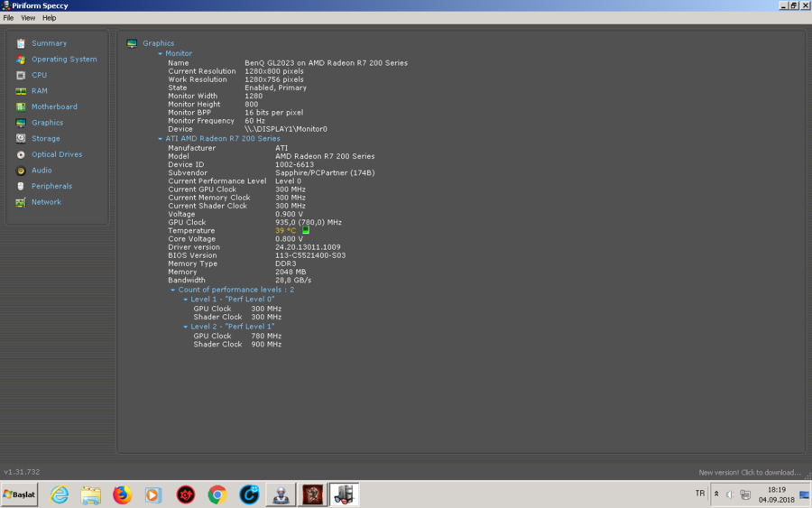The width and height of the screenshot is (812, 508).
Task: Open the Storage section
Action: coord(46,139)
